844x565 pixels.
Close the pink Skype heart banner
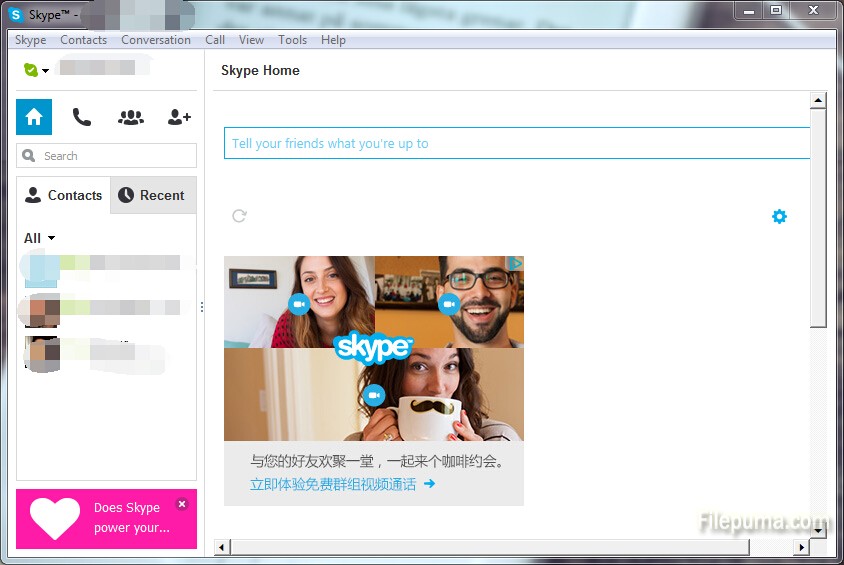tap(181, 504)
